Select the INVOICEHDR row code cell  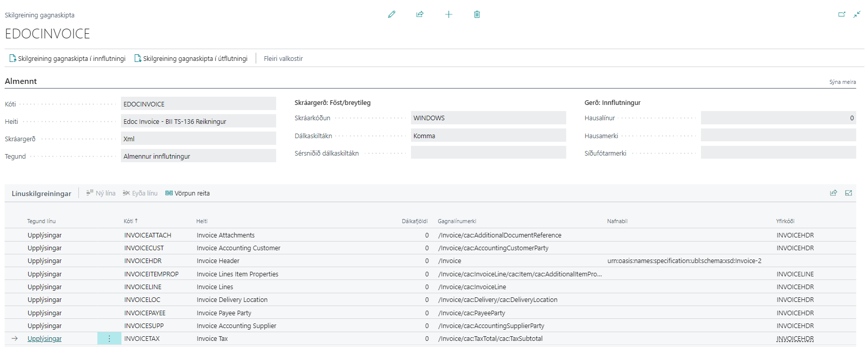click(143, 261)
